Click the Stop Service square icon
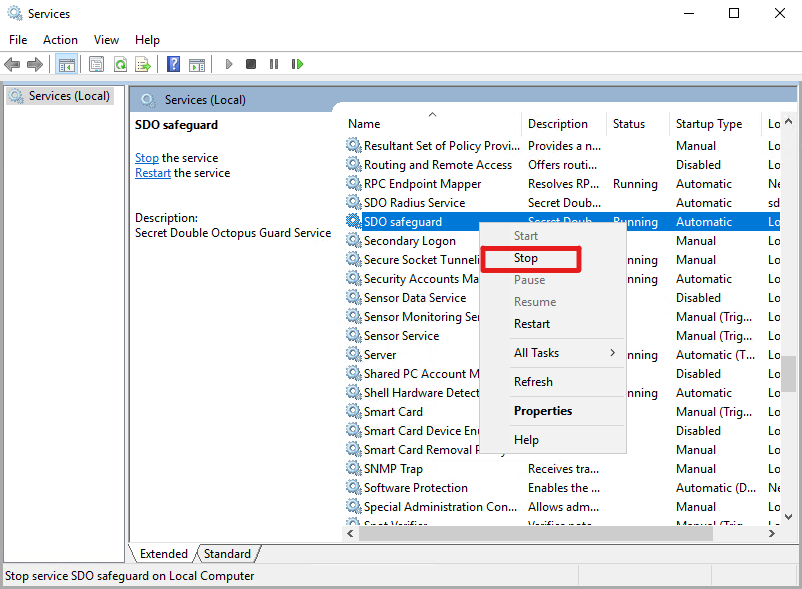 click(x=251, y=64)
